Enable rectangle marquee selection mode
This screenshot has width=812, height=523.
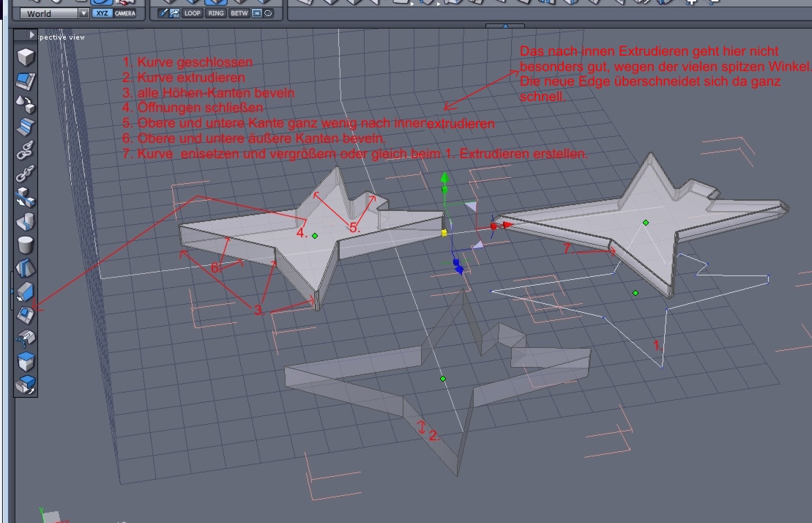tap(257, 13)
